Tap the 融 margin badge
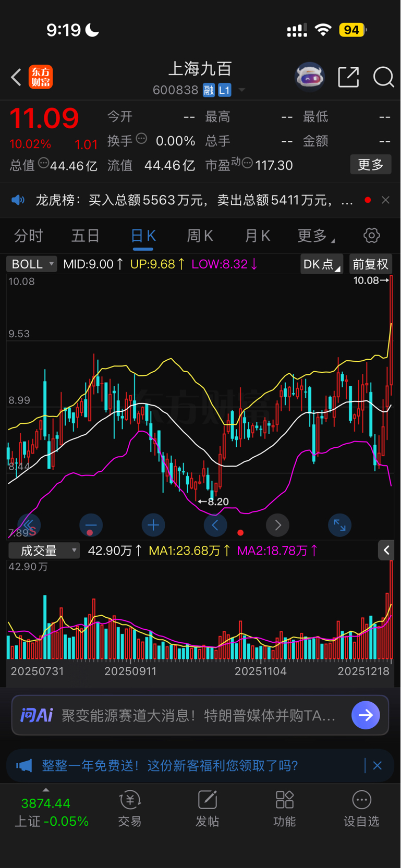The image size is (401, 868). tap(209, 90)
